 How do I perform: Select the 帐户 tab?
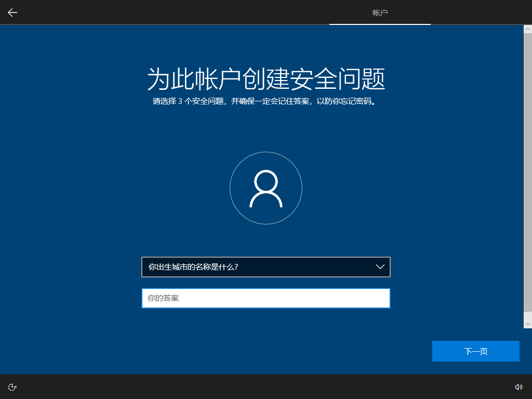click(380, 12)
